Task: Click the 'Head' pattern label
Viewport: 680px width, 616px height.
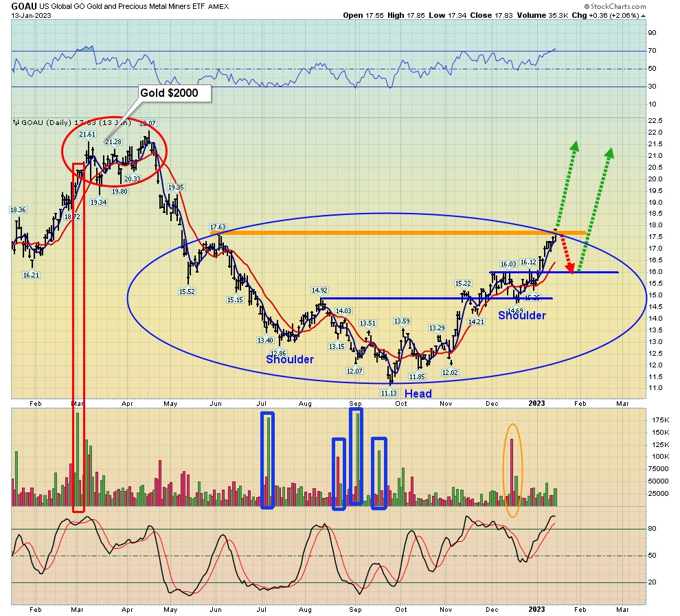Action: (x=418, y=394)
